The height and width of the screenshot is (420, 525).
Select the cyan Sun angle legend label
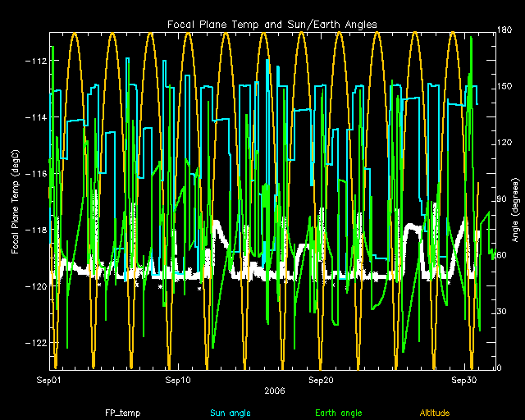[x=230, y=413]
